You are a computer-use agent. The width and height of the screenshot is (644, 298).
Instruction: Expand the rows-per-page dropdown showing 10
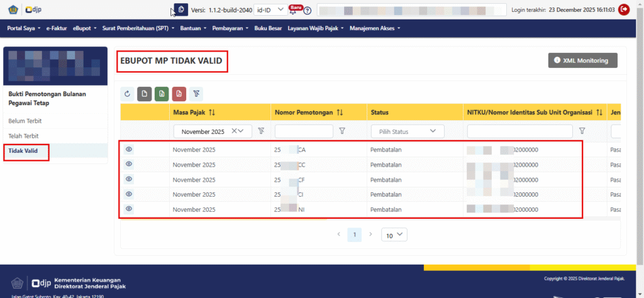[x=394, y=235]
